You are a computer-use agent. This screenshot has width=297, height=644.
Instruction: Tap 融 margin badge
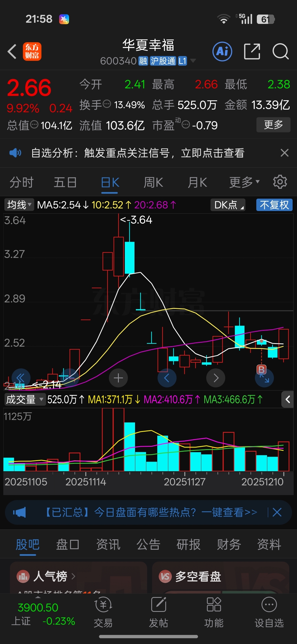143,61
